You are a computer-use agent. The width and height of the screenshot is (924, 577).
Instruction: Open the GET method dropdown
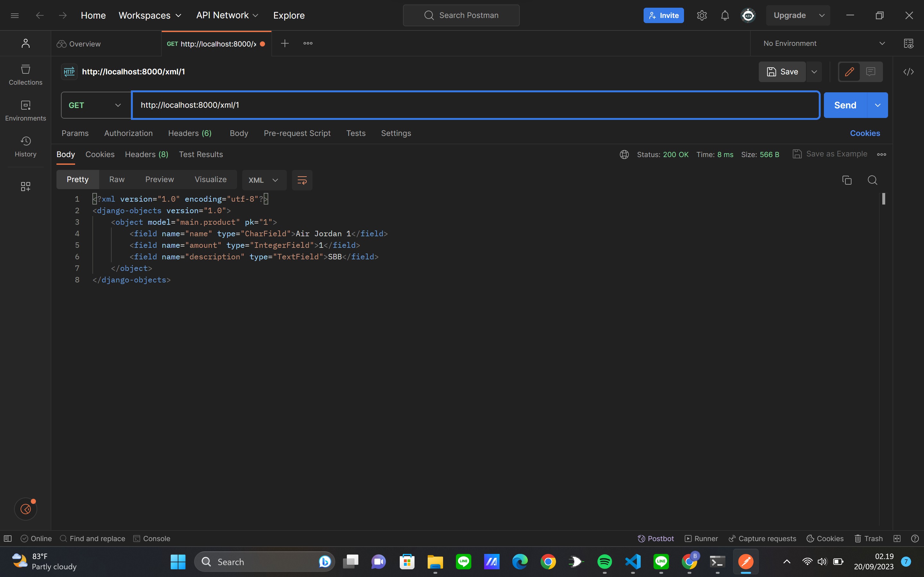click(x=94, y=105)
